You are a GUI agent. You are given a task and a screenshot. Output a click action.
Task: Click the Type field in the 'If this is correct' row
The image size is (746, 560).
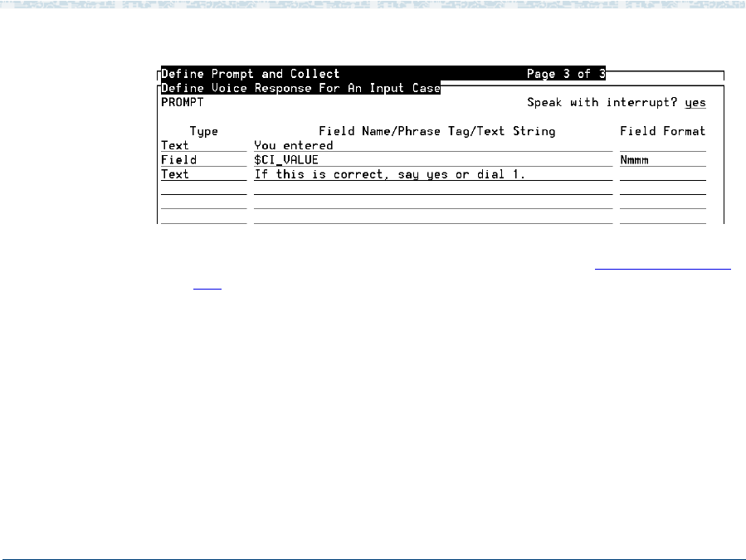203,174
